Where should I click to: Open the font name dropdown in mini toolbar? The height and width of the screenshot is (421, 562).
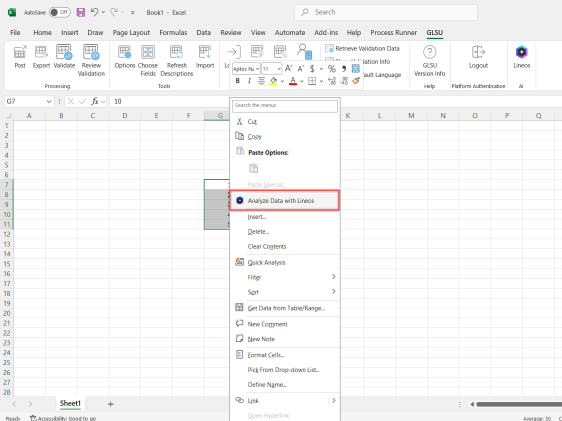[257, 68]
